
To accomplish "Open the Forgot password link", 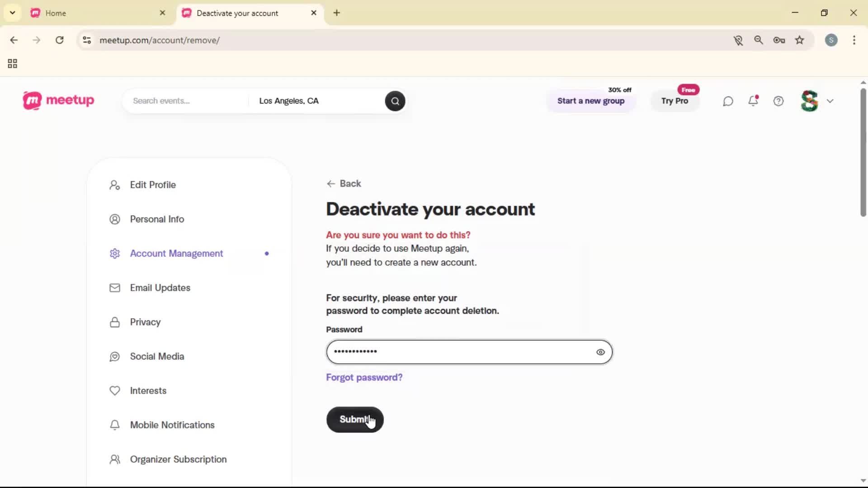I will tap(364, 377).
